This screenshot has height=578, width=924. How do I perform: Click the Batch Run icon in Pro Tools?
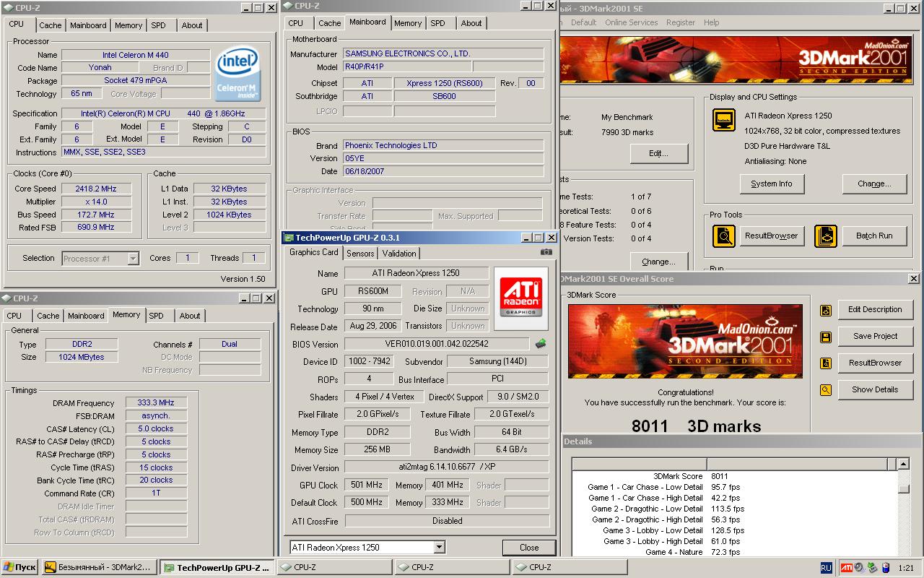[x=826, y=236]
